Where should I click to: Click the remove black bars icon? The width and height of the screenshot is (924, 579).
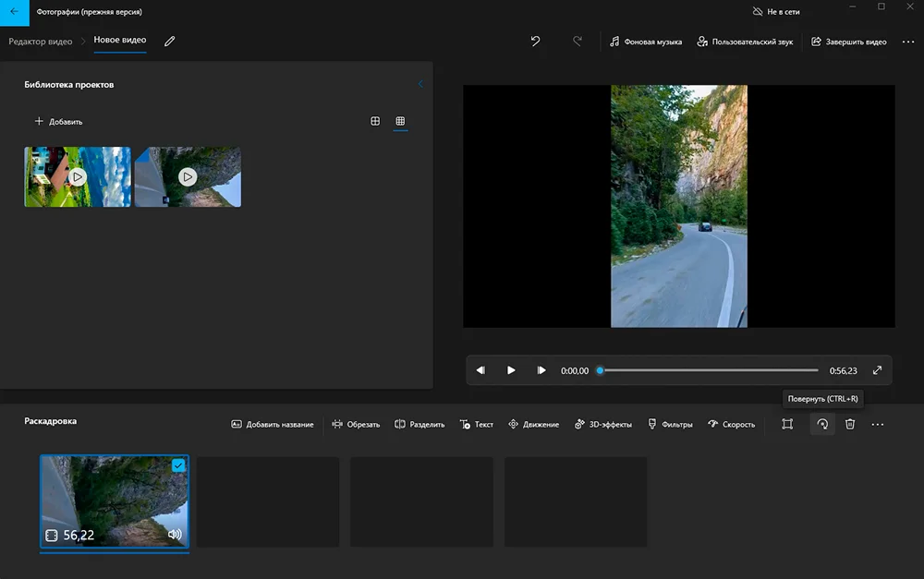[x=787, y=424]
